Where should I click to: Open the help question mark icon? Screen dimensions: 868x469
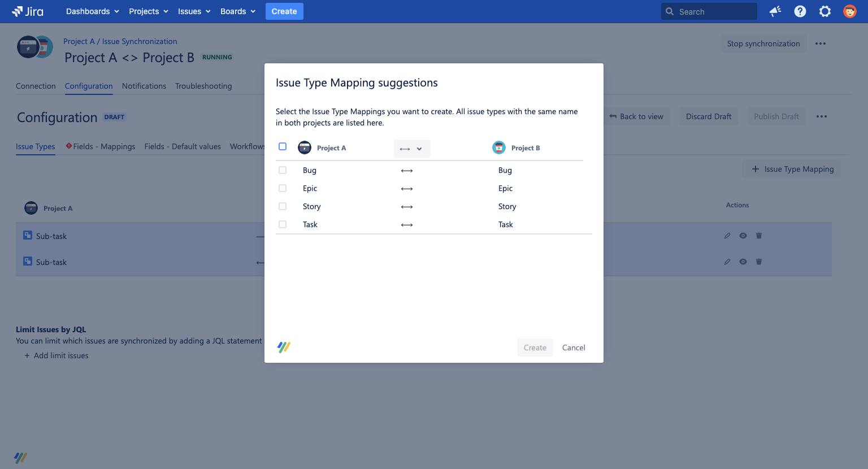pyautogui.click(x=800, y=11)
